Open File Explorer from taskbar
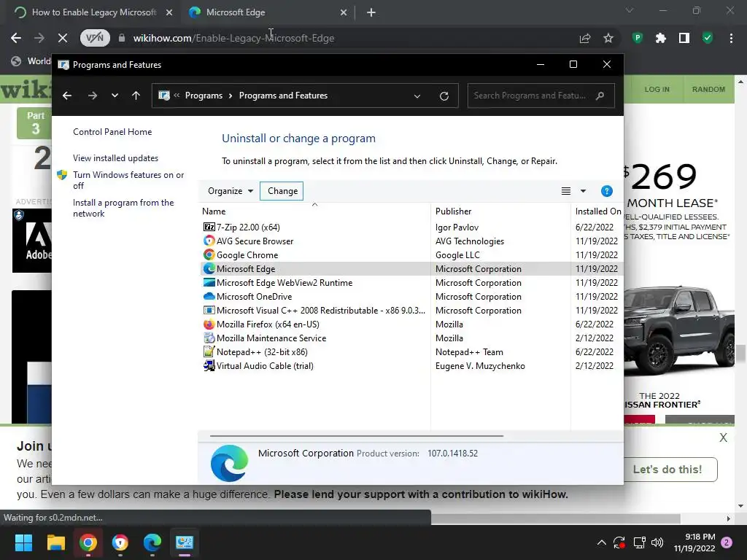Image resolution: width=747 pixels, height=560 pixels. coord(55,542)
